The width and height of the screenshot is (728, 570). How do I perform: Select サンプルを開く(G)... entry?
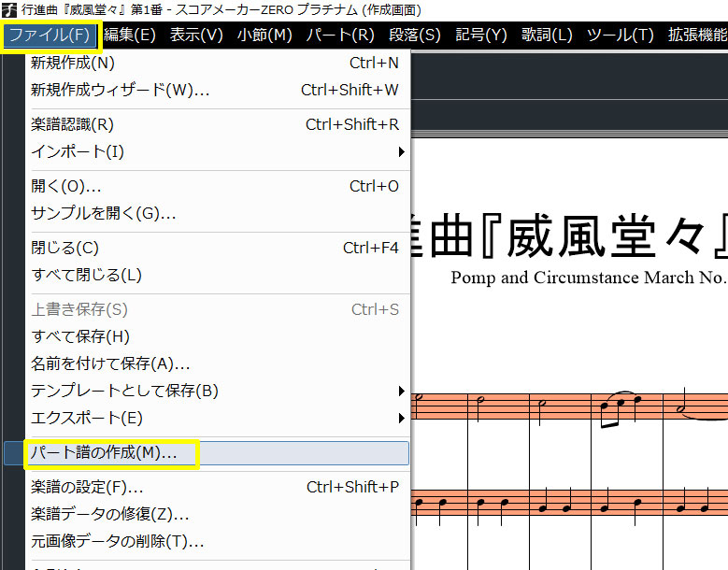tap(218, 214)
